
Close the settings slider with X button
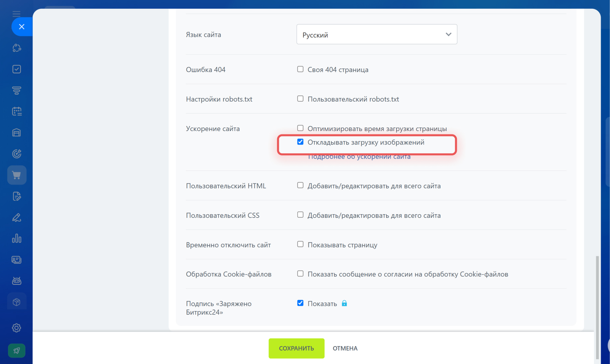pos(22,27)
